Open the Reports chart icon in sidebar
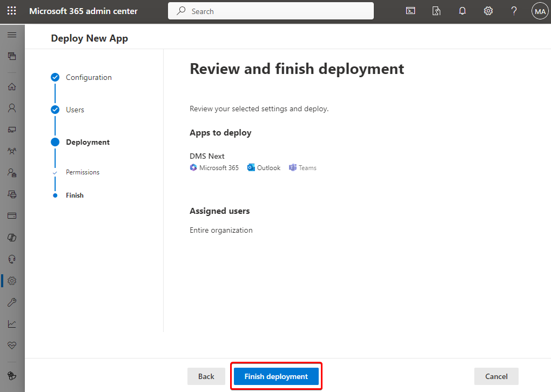The height and width of the screenshot is (392, 551). point(12,324)
